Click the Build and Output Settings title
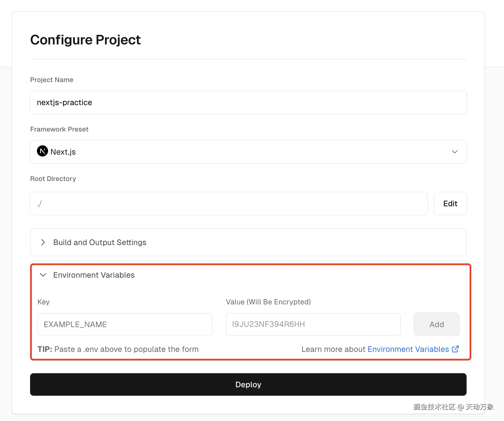504x421 pixels. (x=100, y=242)
